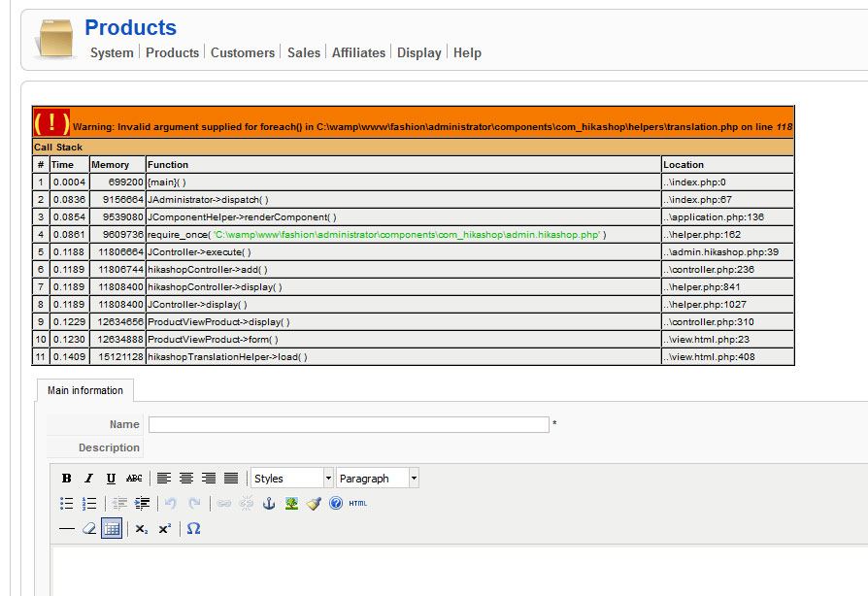Image resolution: width=868 pixels, height=596 pixels.
Task: Insert a numbered list
Action: click(89, 504)
